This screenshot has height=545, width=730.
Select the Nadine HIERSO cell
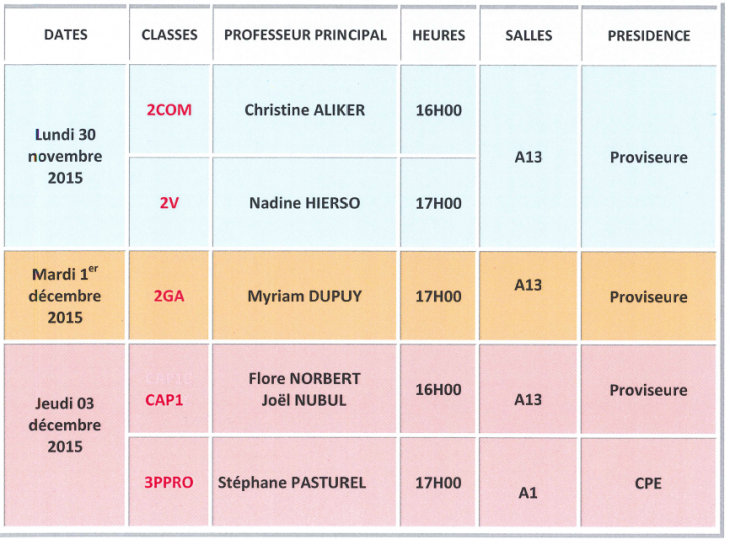tap(305, 203)
